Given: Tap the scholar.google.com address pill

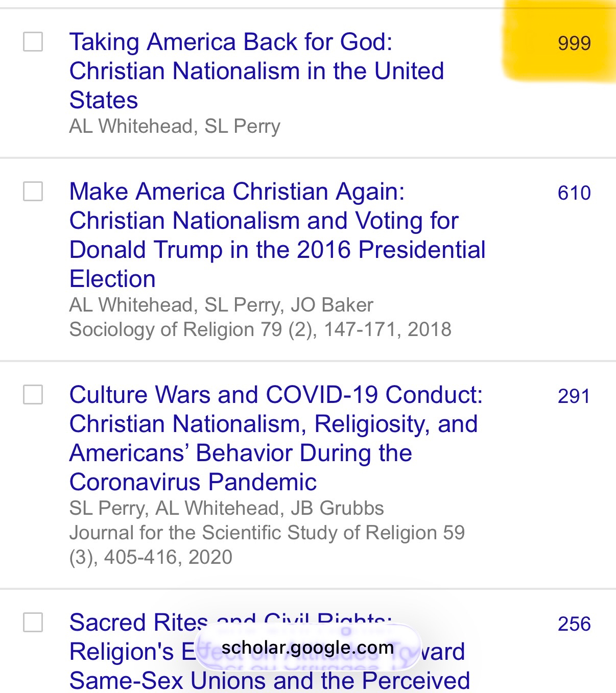Looking at the screenshot, I should [307, 648].
